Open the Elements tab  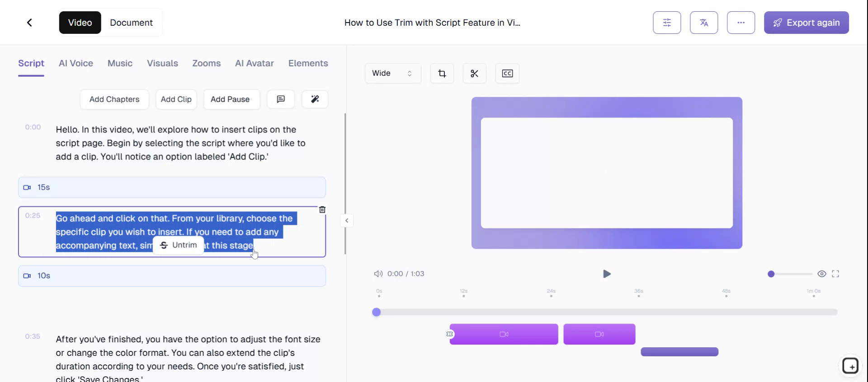(x=308, y=63)
